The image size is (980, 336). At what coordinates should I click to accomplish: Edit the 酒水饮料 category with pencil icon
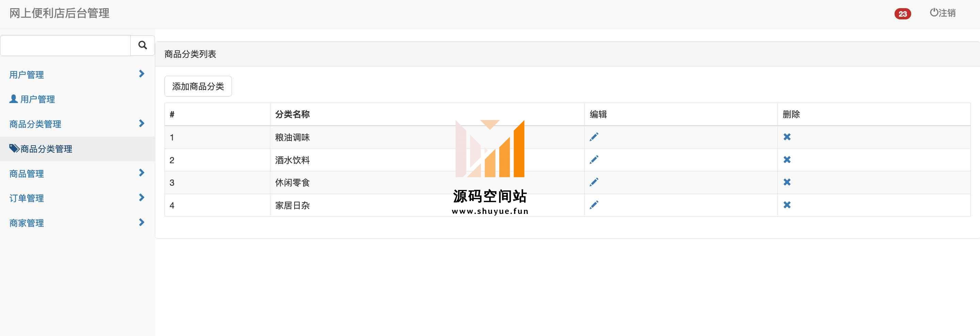[x=594, y=159]
